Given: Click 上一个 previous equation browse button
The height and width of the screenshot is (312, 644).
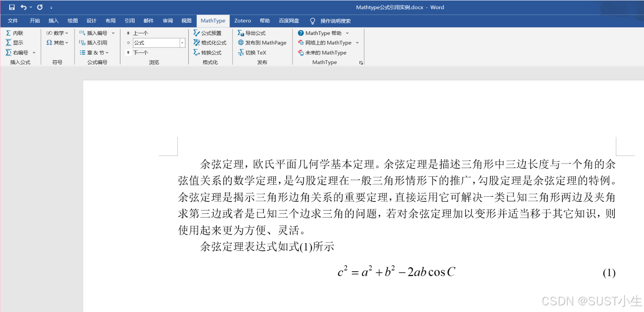Looking at the screenshot, I should (140, 32).
